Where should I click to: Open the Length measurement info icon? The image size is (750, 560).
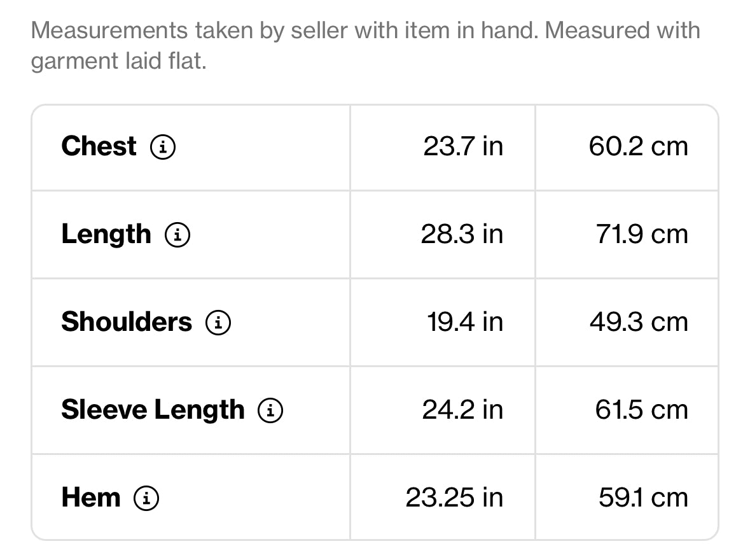pyautogui.click(x=177, y=235)
